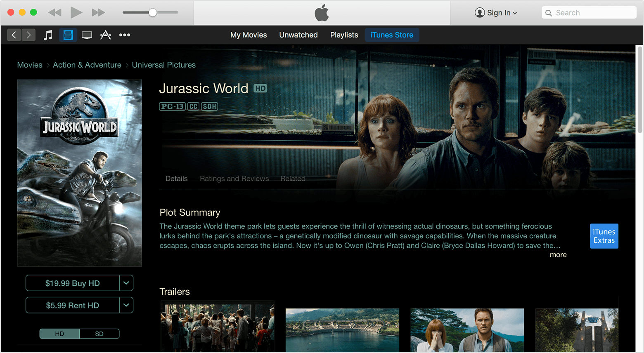644x353 pixels.
Task: Click the HD badge next to title
Action: point(260,88)
